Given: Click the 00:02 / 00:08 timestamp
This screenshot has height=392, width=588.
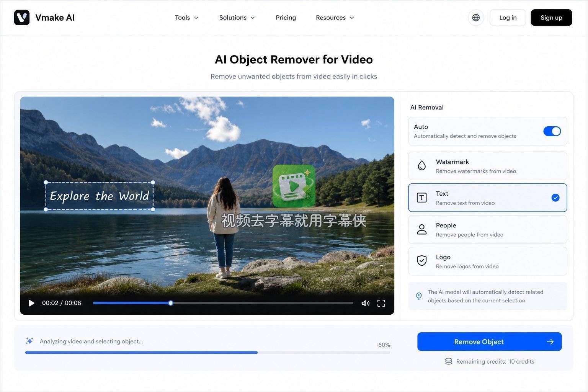Looking at the screenshot, I should pyautogui.click(x=62, y=303).
